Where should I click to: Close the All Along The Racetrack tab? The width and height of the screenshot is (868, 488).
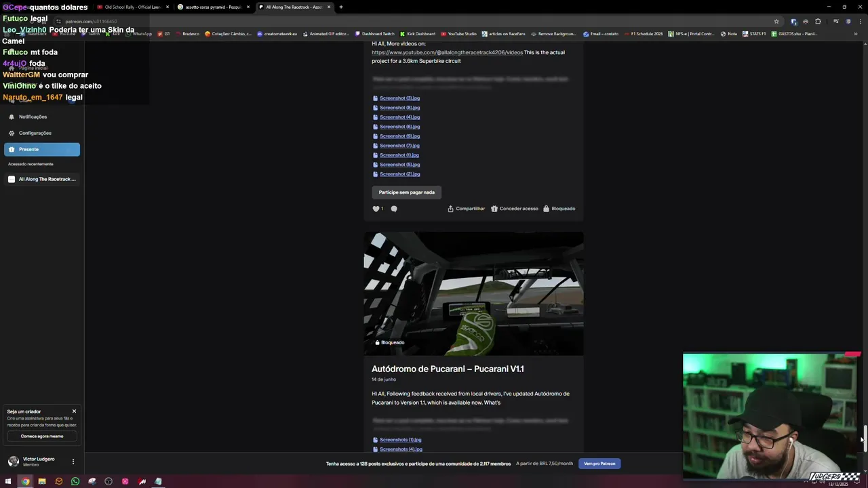tap(329, 7)
